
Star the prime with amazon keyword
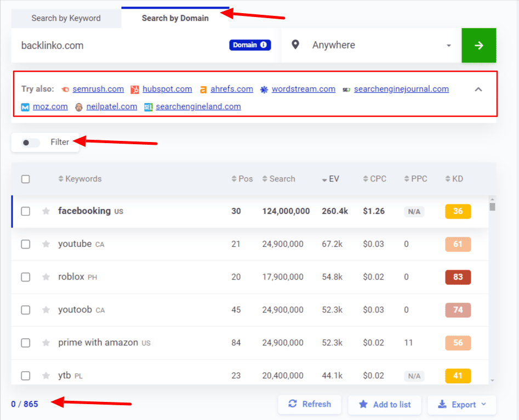46,343
